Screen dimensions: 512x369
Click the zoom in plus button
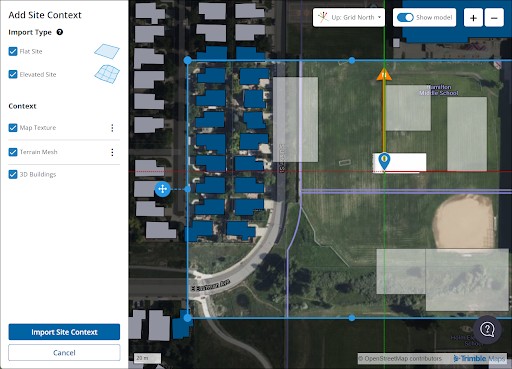pos(473,18)
